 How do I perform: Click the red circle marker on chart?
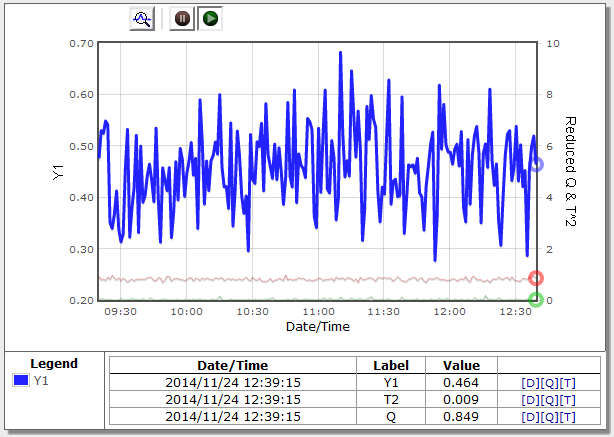tap(536, 278)
